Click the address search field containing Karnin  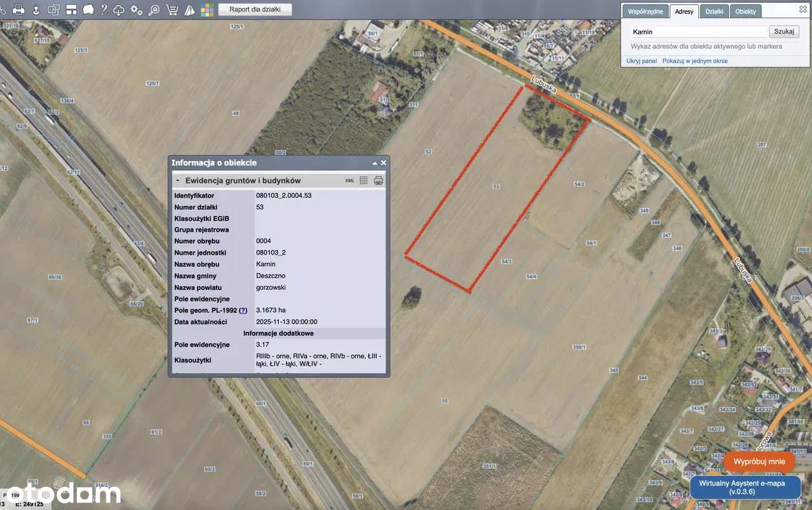(x=697, y=32)
